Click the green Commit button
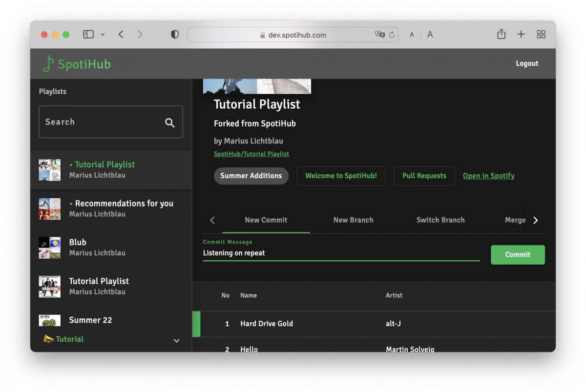586x392 pixels. (518, 255)
